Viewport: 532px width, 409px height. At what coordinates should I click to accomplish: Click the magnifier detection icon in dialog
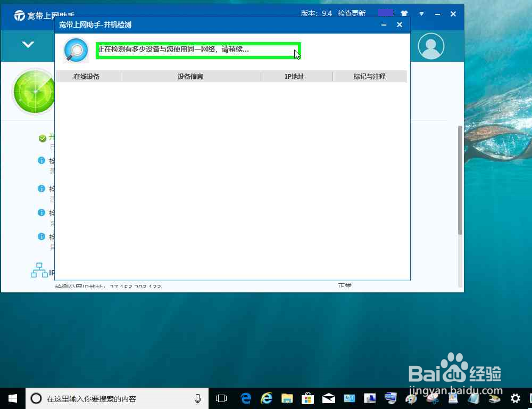76,49
